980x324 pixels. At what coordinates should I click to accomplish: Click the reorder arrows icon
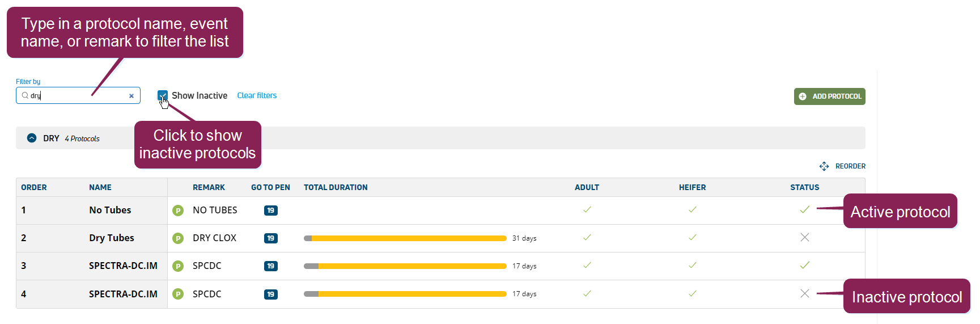tap(824, 166)
